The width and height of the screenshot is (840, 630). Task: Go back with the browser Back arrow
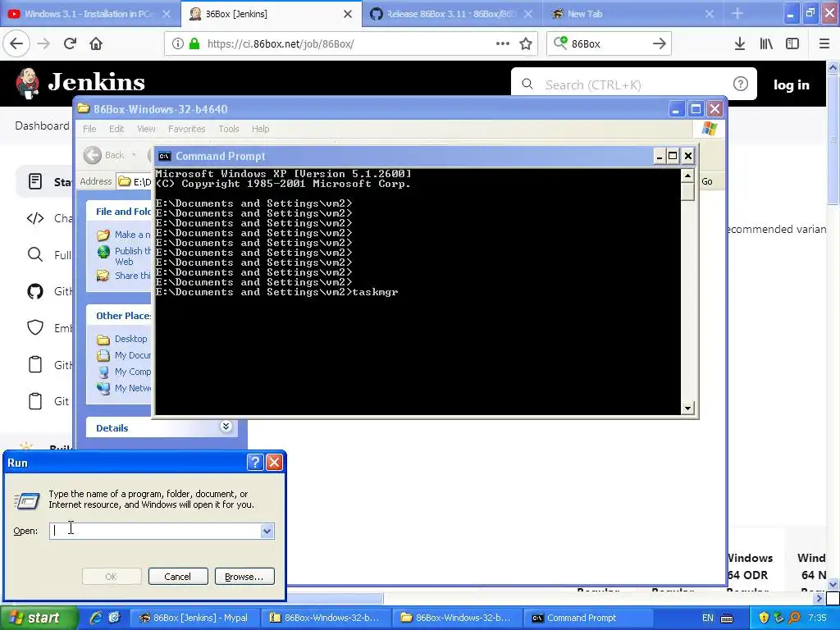pos(16,43)
